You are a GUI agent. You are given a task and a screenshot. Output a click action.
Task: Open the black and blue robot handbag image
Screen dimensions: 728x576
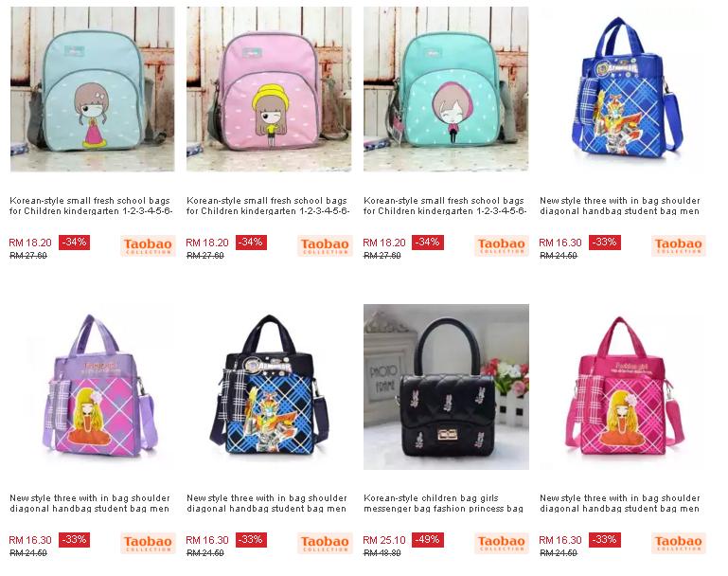[x=269, y=387]
